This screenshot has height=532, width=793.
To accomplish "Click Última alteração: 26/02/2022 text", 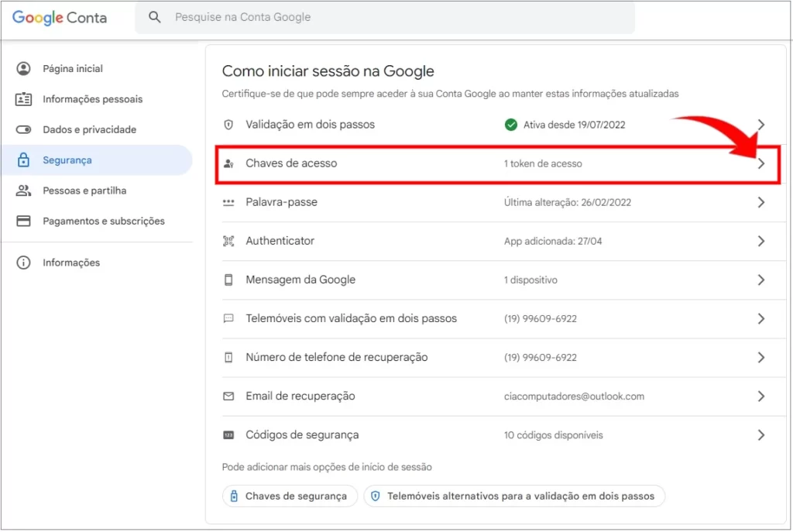I will click(x=568, y=202).
